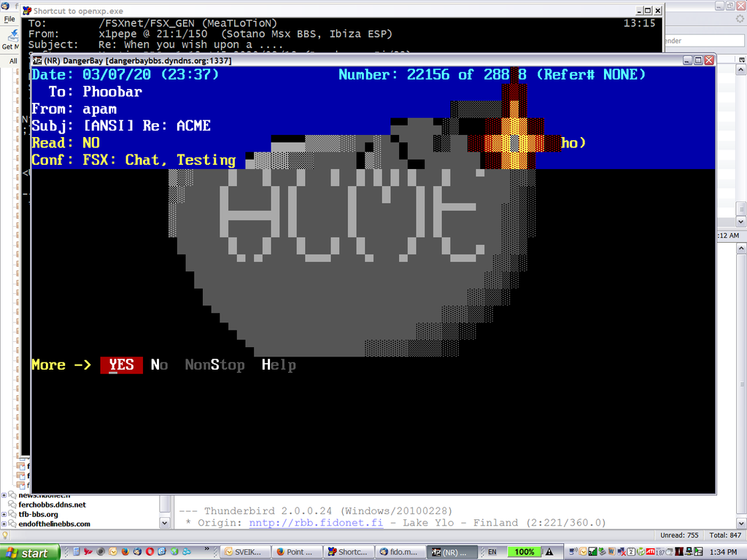Click the Get Mail toolbar button

[x=12, y=39]
